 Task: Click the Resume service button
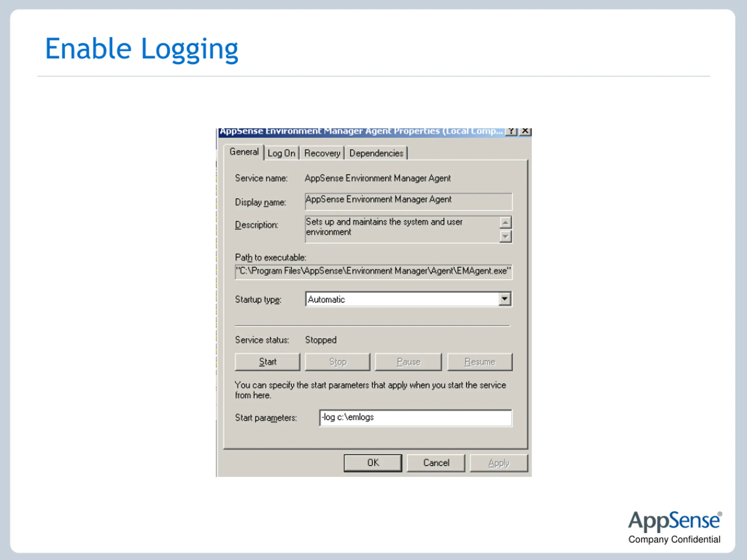(479, 362)
